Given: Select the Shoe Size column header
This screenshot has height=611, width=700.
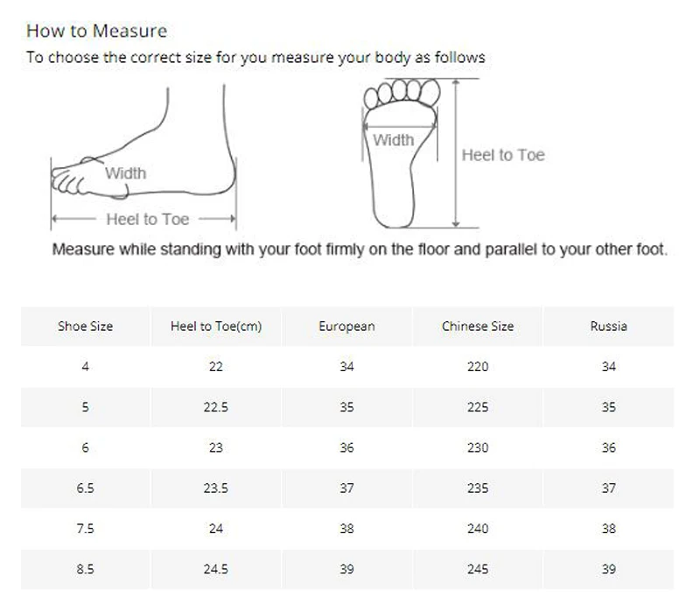Looking at the screenshot, I should tap(85, 326).
